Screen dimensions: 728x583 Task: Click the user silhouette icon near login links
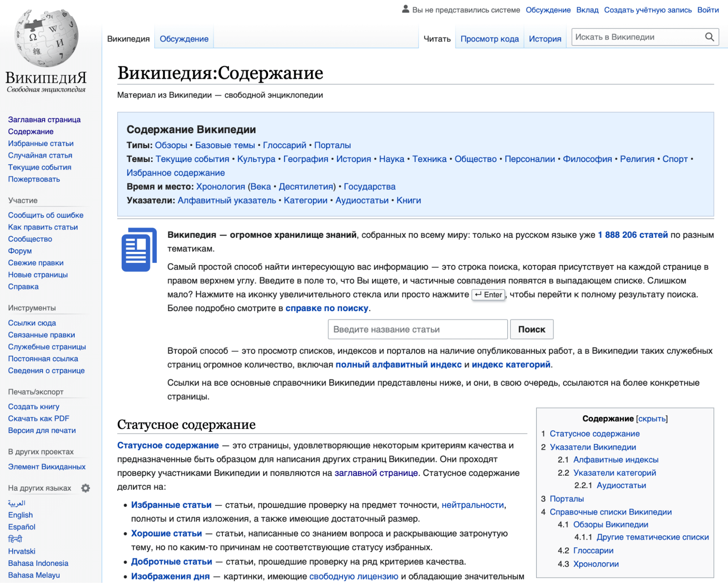405,9
